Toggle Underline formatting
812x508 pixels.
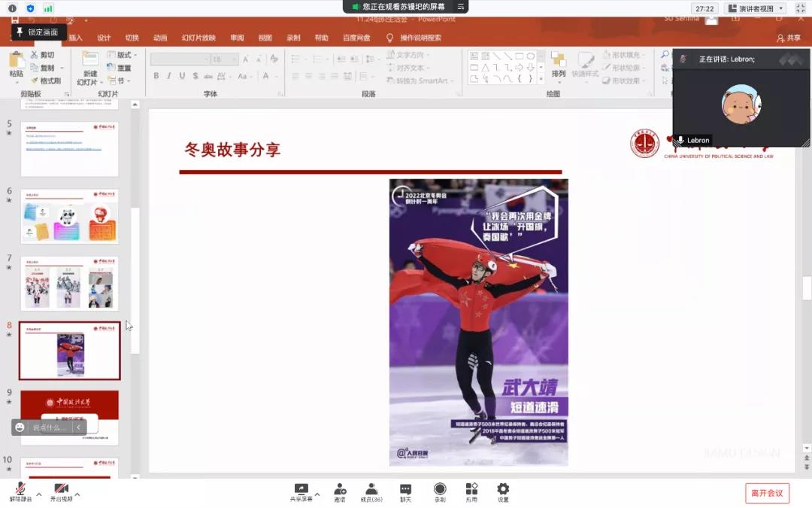182,76
